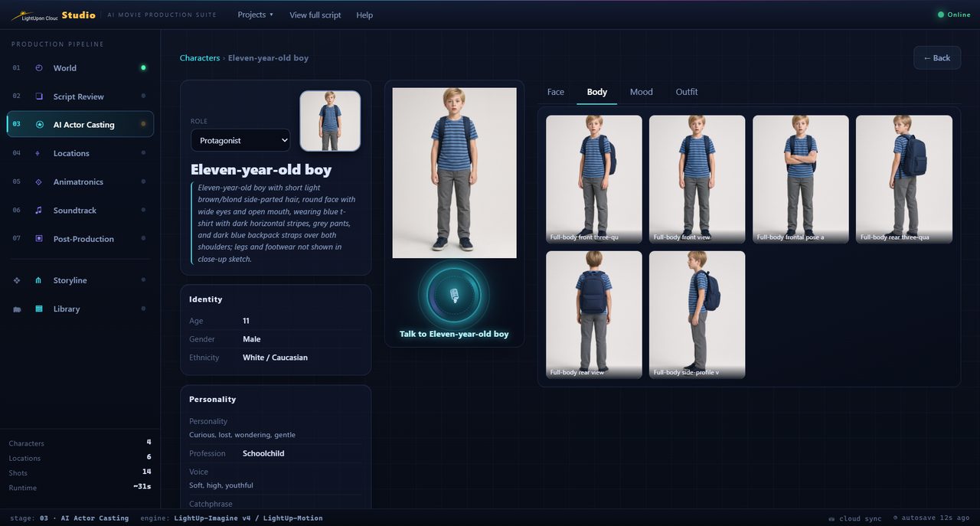The height and width of the screenshot is (526, 980).
Task: Click the AI Actor Casting icon
Action: (39, 125)
